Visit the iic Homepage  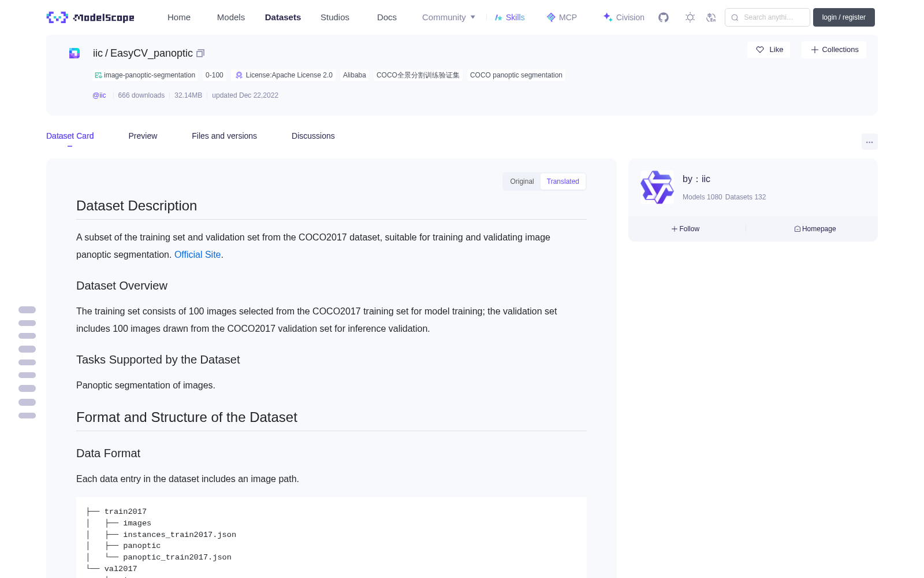[815, 229]
